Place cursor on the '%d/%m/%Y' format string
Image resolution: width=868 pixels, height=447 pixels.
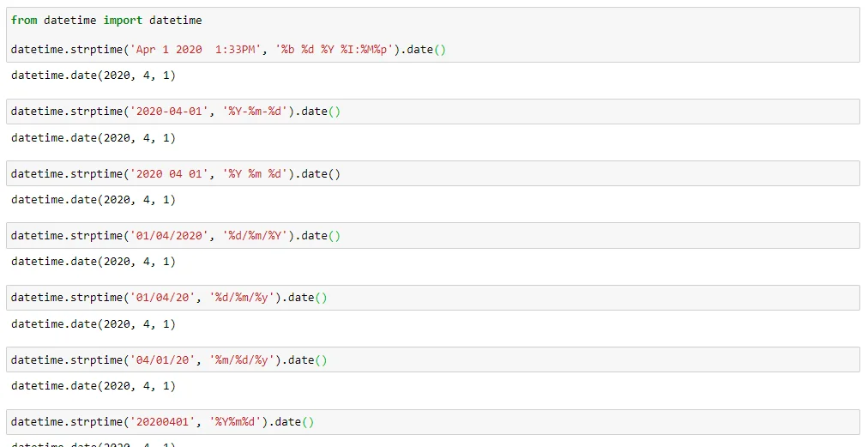point(258,235)
